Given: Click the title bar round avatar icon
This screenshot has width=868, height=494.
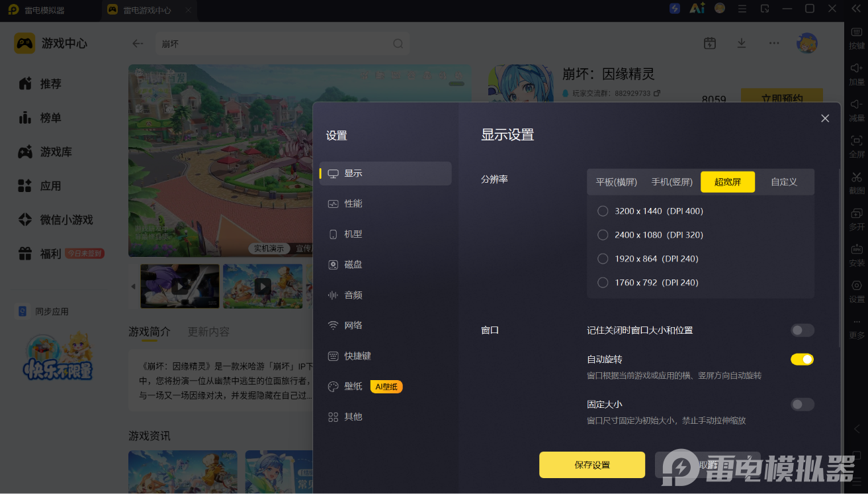Looking at the screenshot, I should click(720, 9).
